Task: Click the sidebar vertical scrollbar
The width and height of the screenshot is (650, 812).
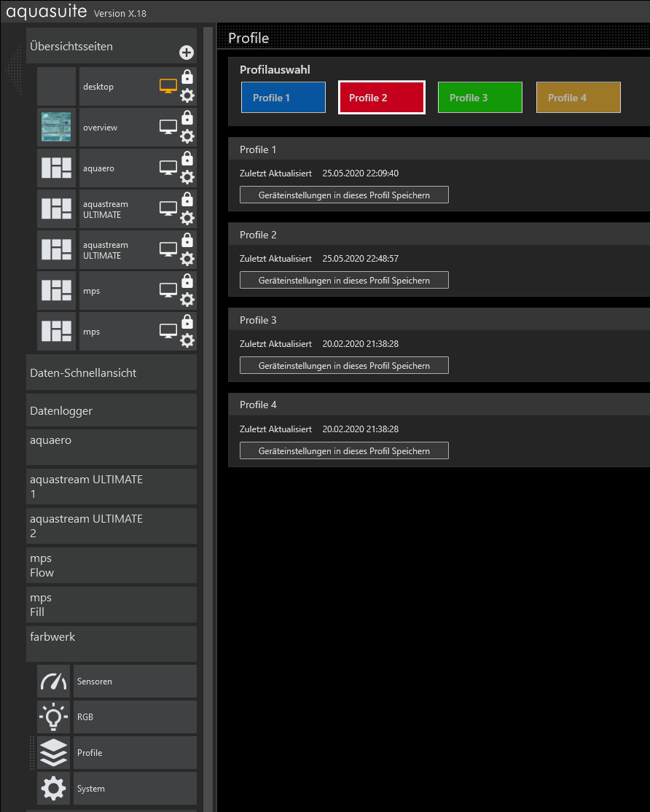Action: point(208,419)
